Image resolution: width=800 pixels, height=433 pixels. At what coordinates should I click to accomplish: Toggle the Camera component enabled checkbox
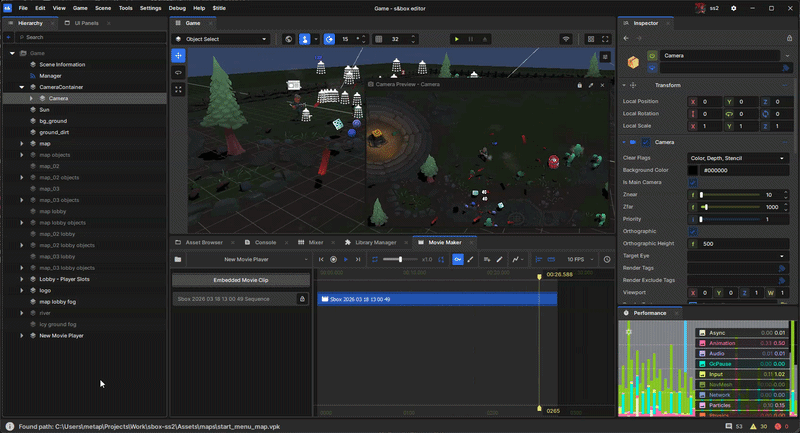click(647, 142)
